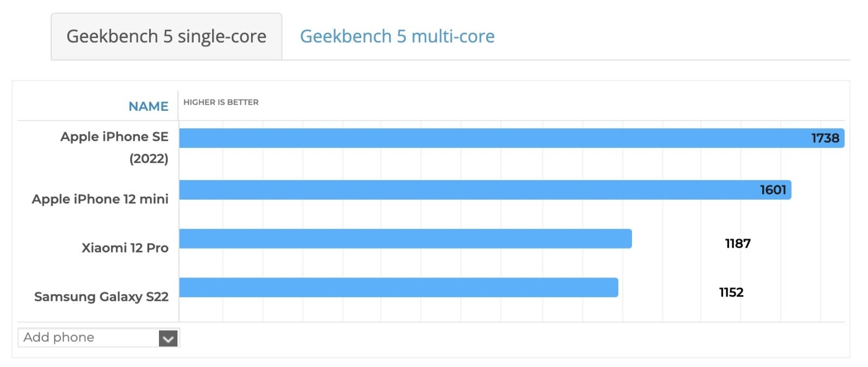Image resolution: width=868 pixels, height=367 pixels.
Task: Select the Samsung Galaxy S22 label
Action: pos(101,296)
